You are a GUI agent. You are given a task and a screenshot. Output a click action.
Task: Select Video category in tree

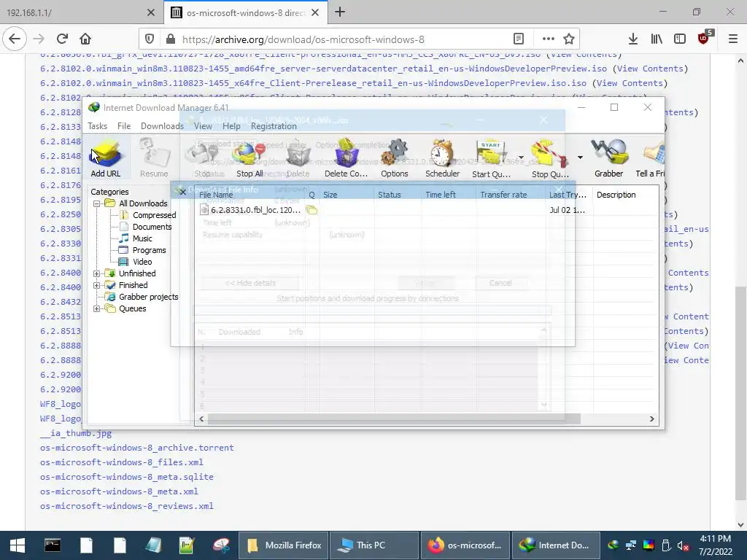coord(142,262)
